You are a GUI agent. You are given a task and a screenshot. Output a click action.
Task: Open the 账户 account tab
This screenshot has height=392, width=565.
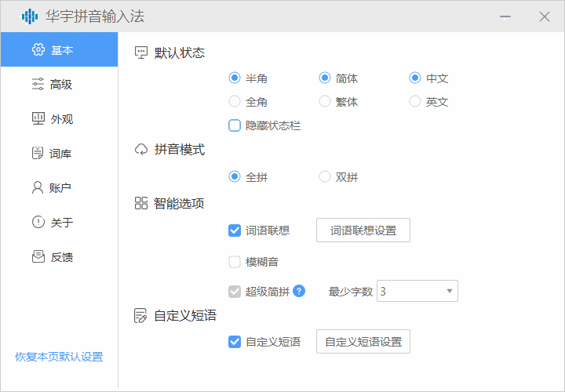pos(59,188)
